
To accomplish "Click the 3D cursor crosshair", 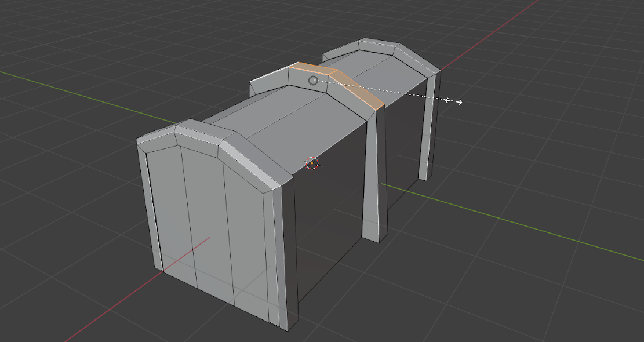I will coord(312,163).
